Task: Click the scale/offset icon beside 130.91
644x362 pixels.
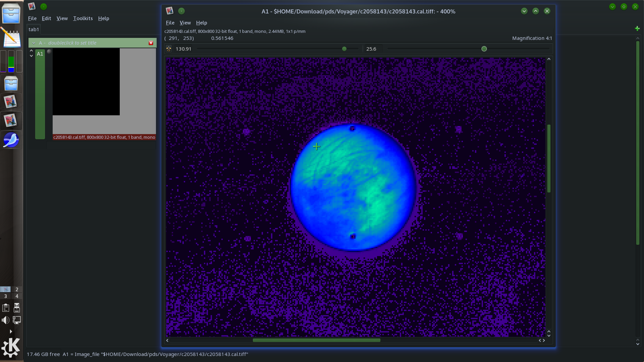Action: (169, 49)
